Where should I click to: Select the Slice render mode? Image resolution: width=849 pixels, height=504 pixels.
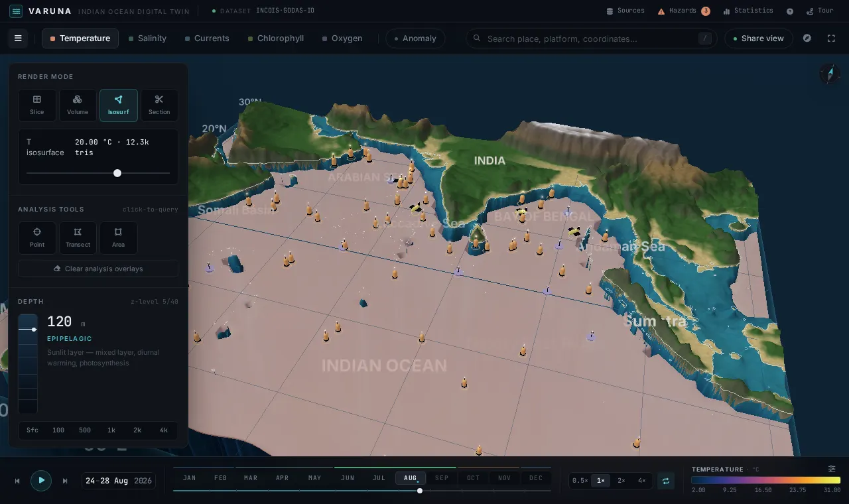tap(37, 105)
